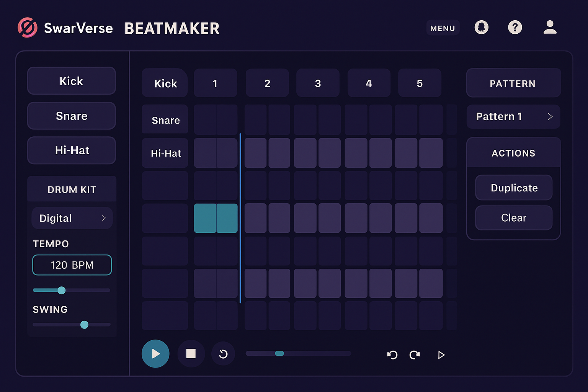Toggle first Hi-Hat row step cell

(x=205, y=153)
